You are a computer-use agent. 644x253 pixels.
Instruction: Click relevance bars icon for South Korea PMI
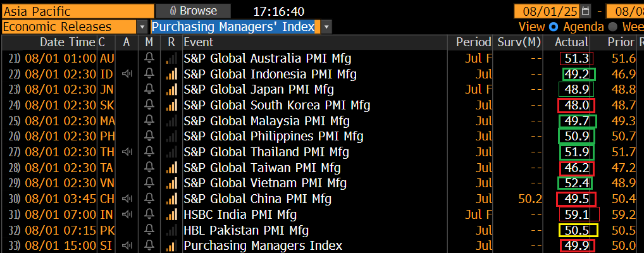click(x=171, y=106)
